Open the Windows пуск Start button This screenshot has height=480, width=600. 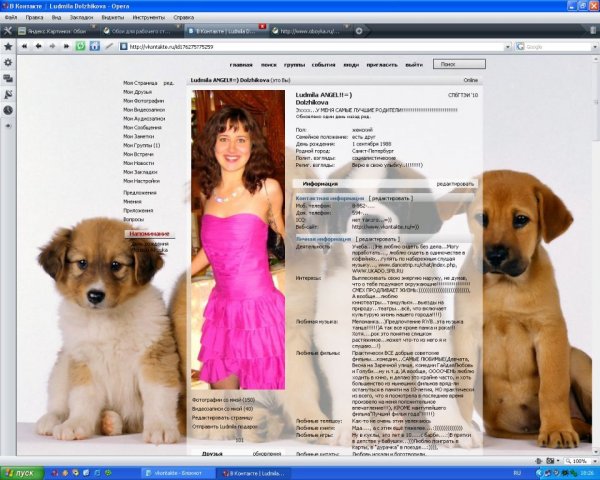pyautogui.click(x=22, y=473)
